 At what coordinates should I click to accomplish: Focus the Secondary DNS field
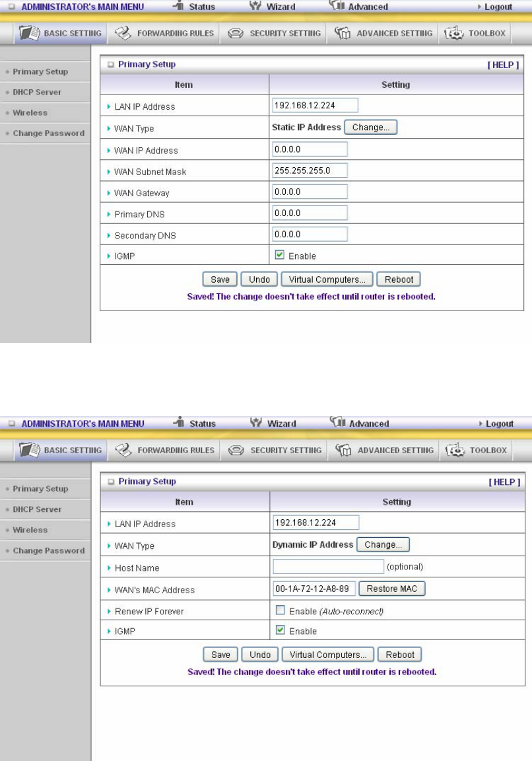tap(310, 235)
